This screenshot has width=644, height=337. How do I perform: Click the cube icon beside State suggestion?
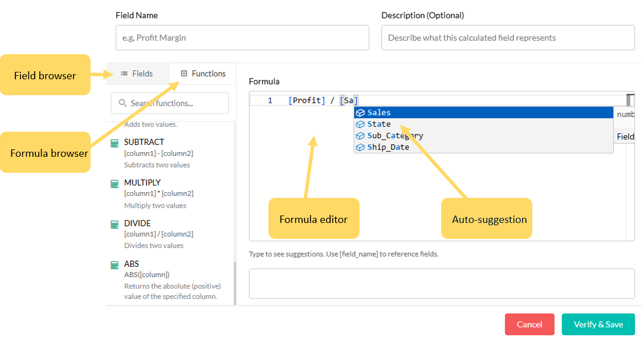[x=360, y=124]
